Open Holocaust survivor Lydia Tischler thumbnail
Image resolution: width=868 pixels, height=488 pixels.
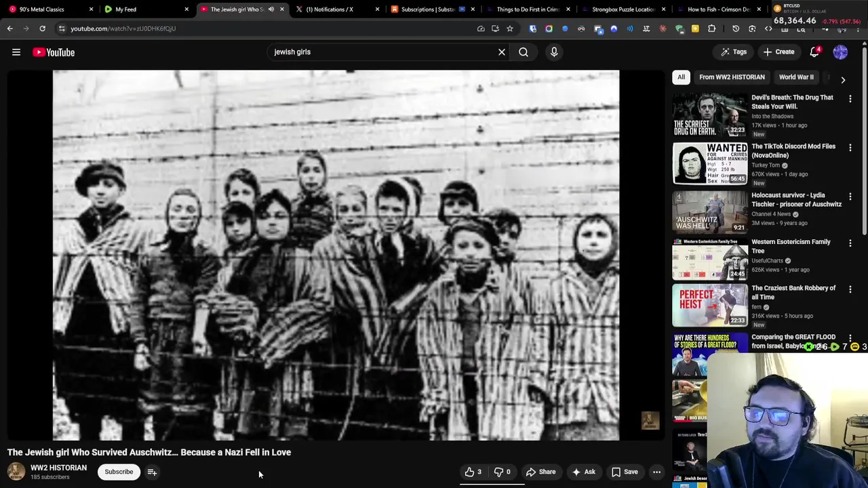(709, 212)
